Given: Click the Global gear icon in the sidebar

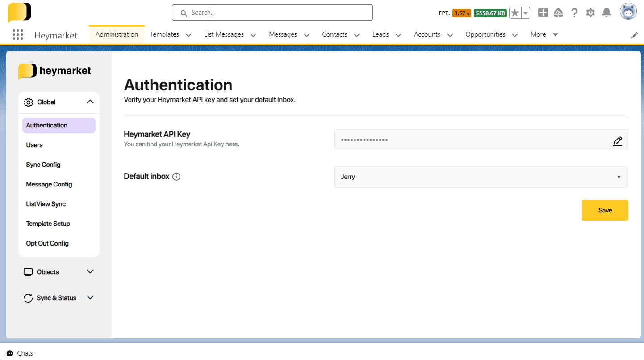Looking at the screenshot, I should 29,102.
